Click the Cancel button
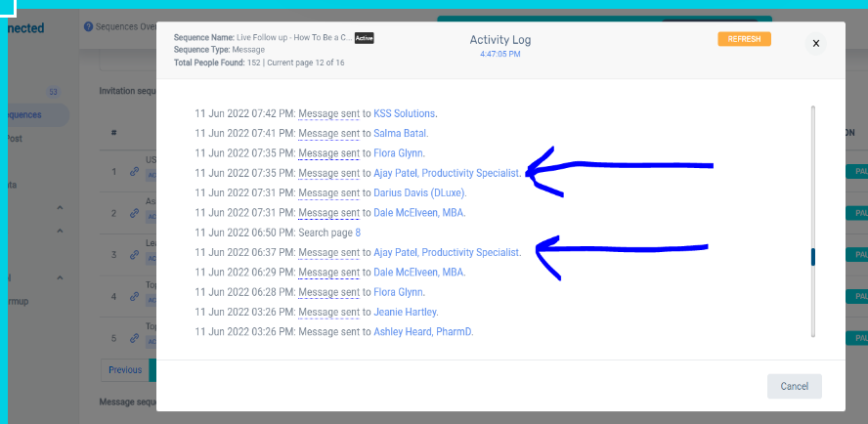This screenshot has height=424, width=868. tap(795, 386)
